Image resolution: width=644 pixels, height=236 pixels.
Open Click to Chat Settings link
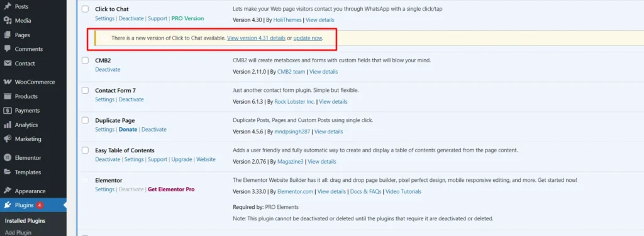[x=105, y=18]
